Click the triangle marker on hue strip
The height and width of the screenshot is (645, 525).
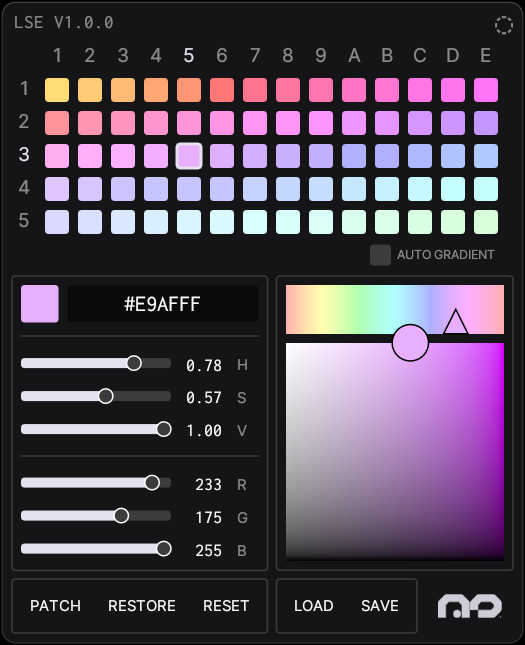click(x=455, y=322)
